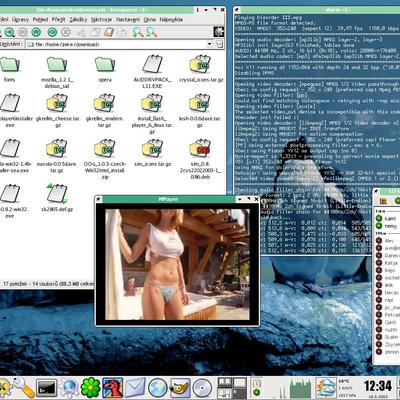Click the Go button beside location bar
Image resolution: width=400 pixels, height=400 pixels.
[219, 44]
